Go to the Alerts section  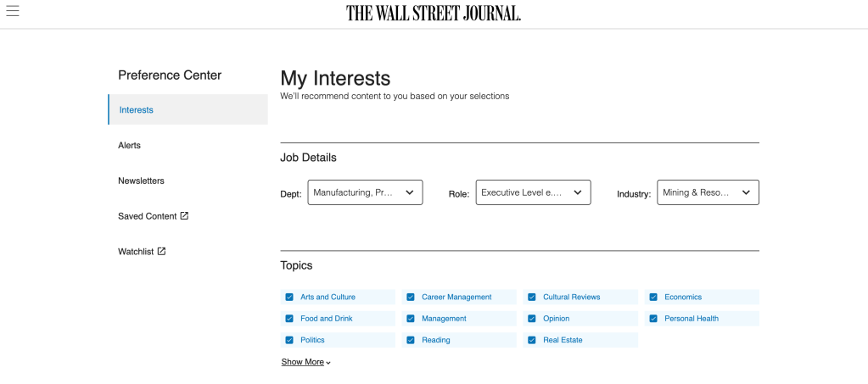130,146
